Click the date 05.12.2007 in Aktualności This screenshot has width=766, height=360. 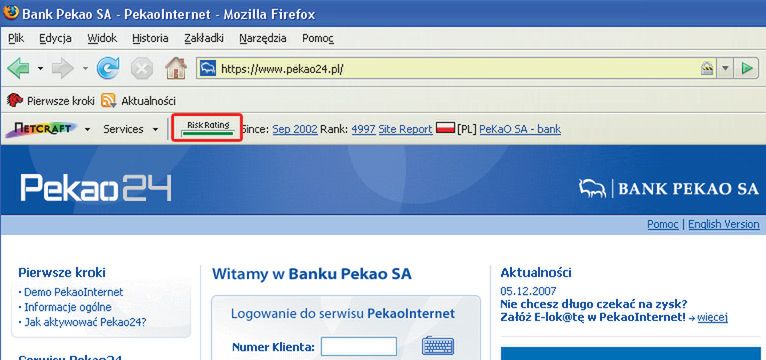pos(529,291)
